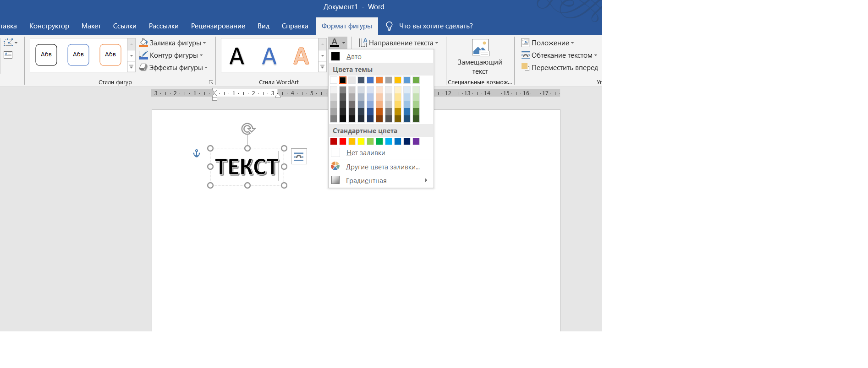Click the Wrap Text (Обтекание текстом) icon
Viewport: 868px width, 368px height.
click(x=526, y=55)
